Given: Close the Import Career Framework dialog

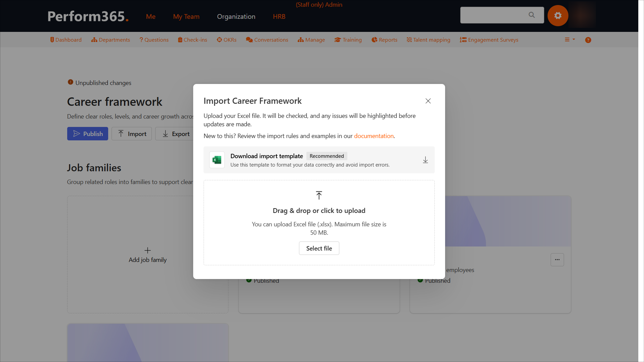Looking at the screenshot, I should tap(428, 101).
